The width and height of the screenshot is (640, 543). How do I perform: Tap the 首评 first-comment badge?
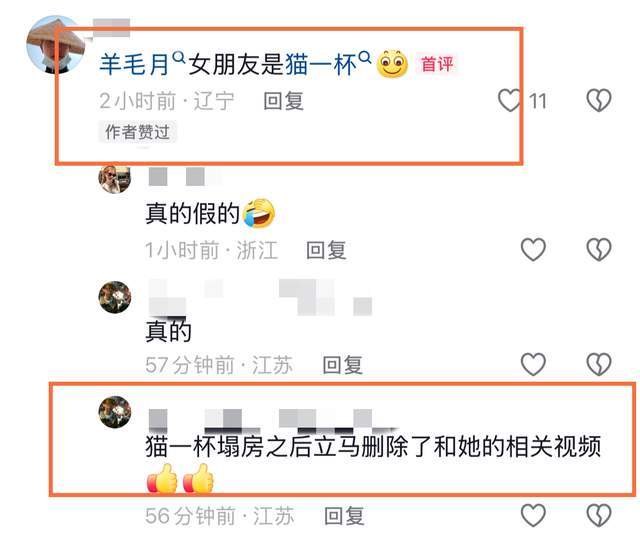click(437, 65)
